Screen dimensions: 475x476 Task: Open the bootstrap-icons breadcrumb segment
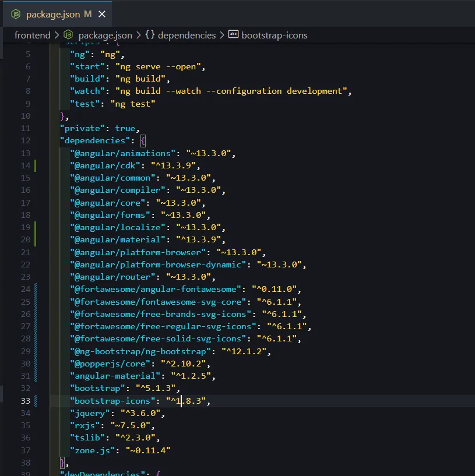[x=275, y=35]
